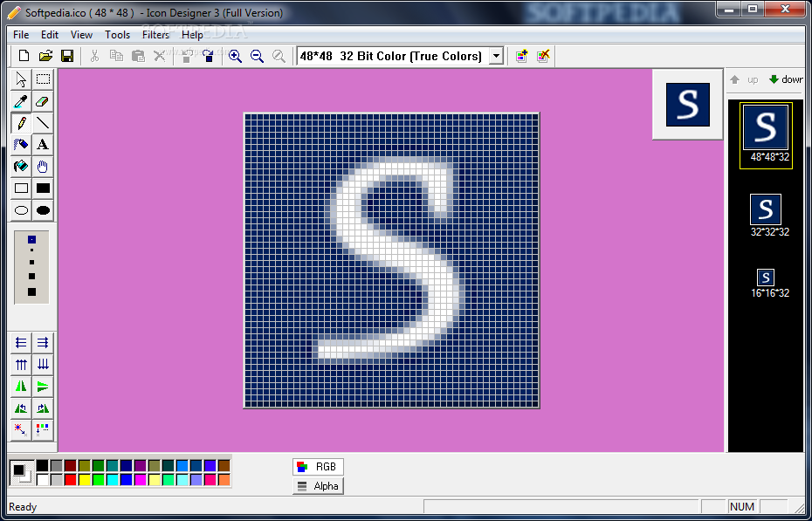Open the image format dropdown
The width and height of the screenshot is (812, 521).
click(497, 56)
